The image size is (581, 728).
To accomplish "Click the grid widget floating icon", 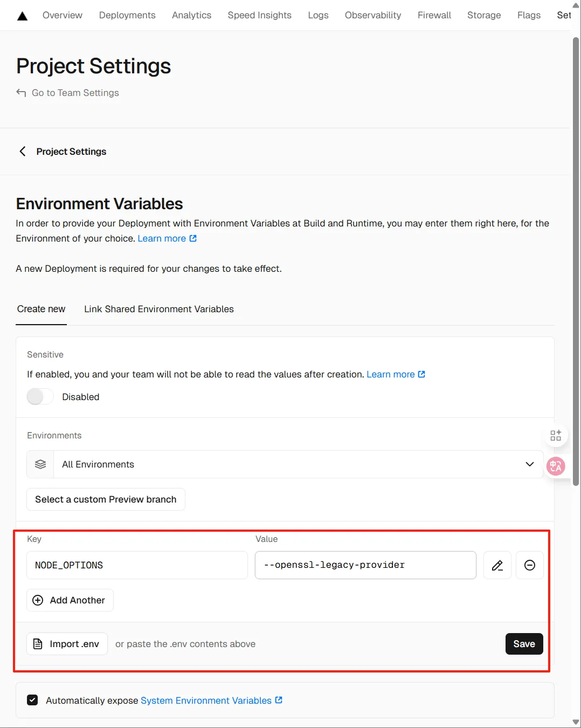I will click(x=556, y=435).
